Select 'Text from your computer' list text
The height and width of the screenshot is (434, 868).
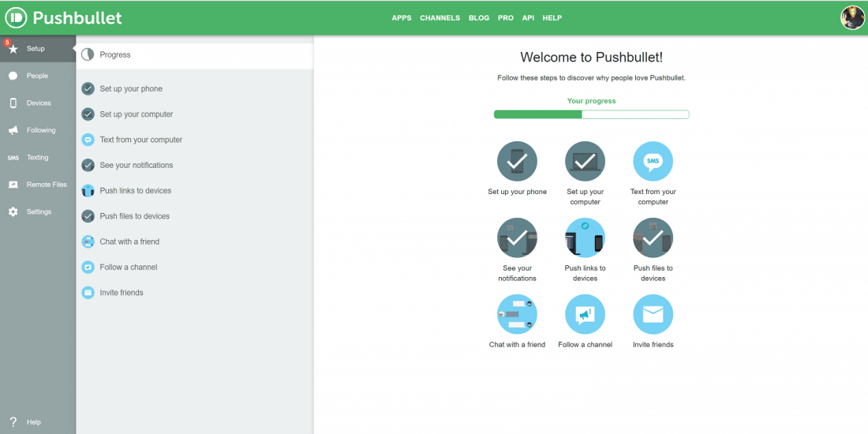click(141, 140)
